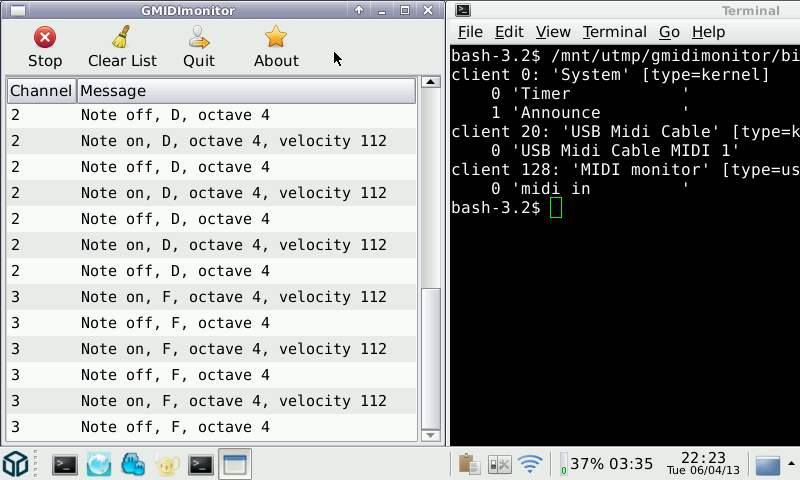The image size is (800, 480).
Task: Click the "1 'Announce" line in Terminal
Action: 589,112
